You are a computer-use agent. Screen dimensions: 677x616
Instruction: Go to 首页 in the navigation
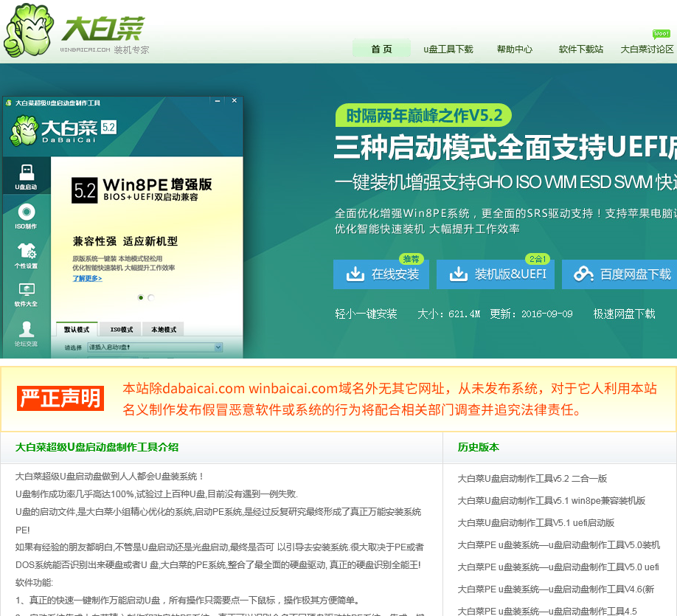tap(382, 49)
